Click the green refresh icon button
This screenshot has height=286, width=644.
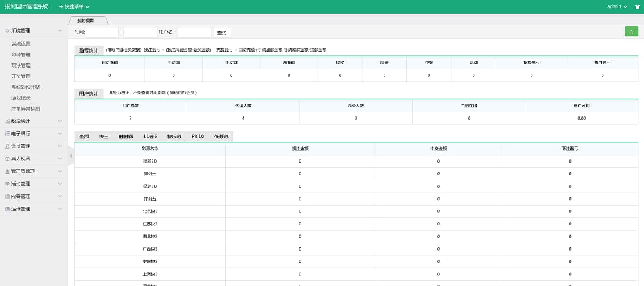pos(631,32)
